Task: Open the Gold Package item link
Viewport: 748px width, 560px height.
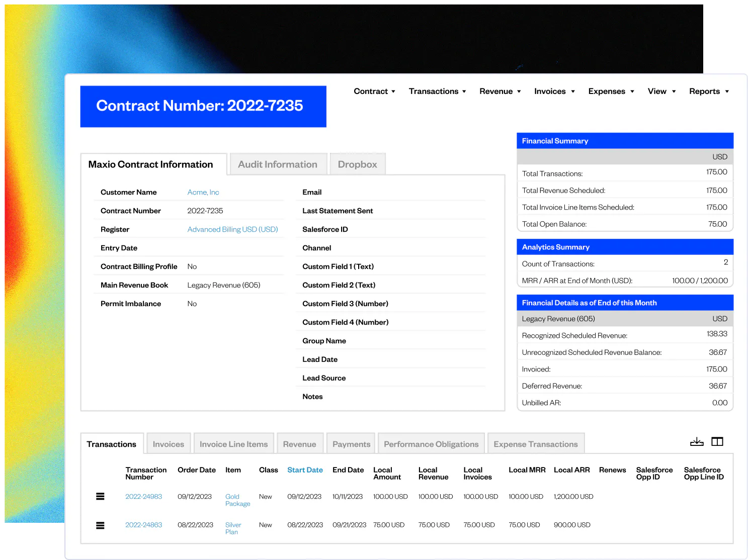Action: [x=237, y=500]
